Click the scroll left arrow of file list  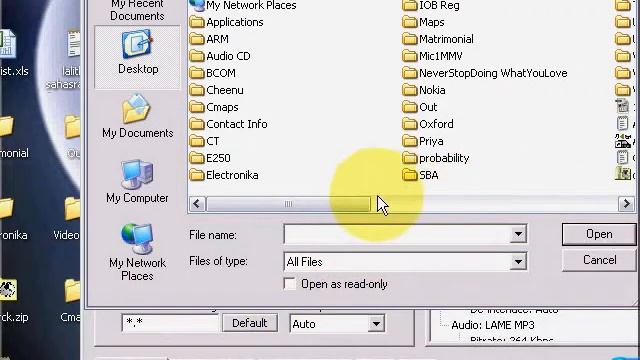coord(198,204)
